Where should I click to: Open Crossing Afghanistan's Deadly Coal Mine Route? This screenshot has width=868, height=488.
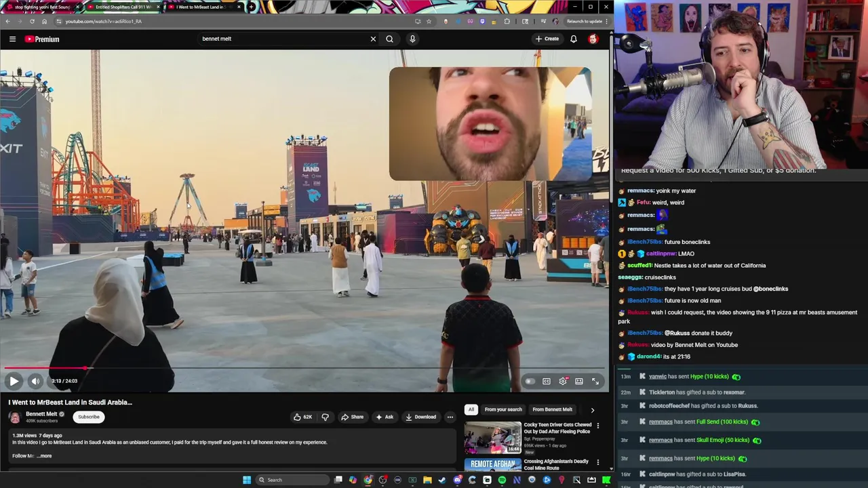[556, 464]
